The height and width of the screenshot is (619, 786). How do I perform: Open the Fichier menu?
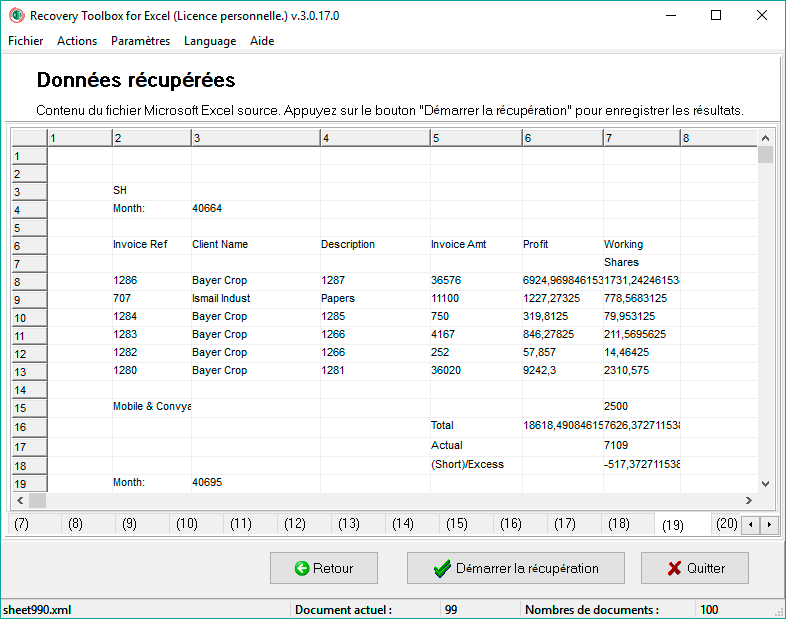point(26,41)
